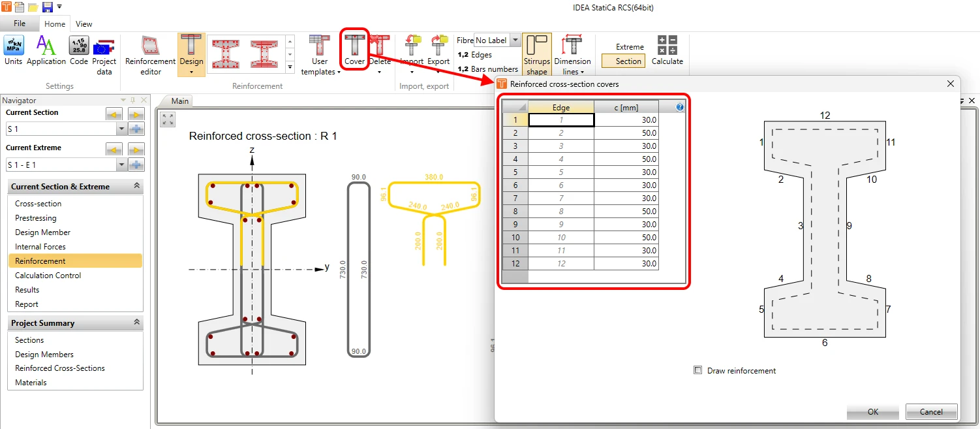
Task: Cancel the covers dialog
Action: pos(931,412)
